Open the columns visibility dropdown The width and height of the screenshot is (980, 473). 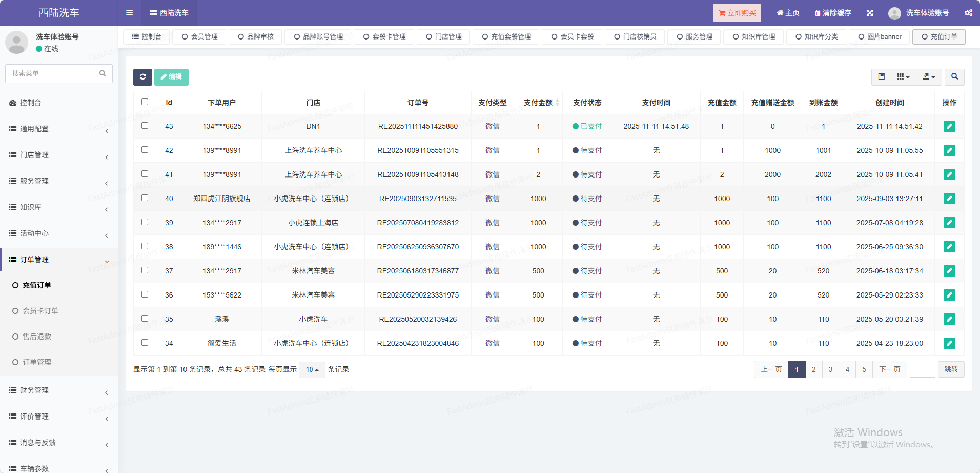coord(903,77)
